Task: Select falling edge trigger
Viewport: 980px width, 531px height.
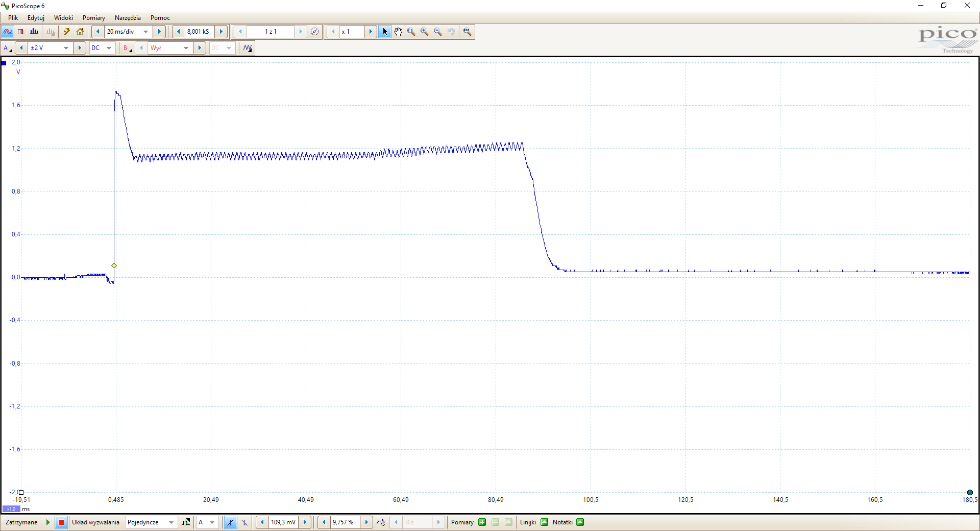Action: click(x=244, y=522)
